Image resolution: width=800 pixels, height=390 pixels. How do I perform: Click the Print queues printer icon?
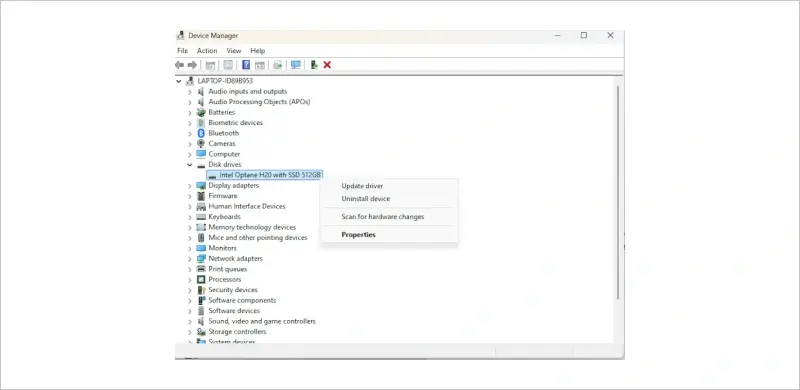pyautogui.click(x=201, y=269)
